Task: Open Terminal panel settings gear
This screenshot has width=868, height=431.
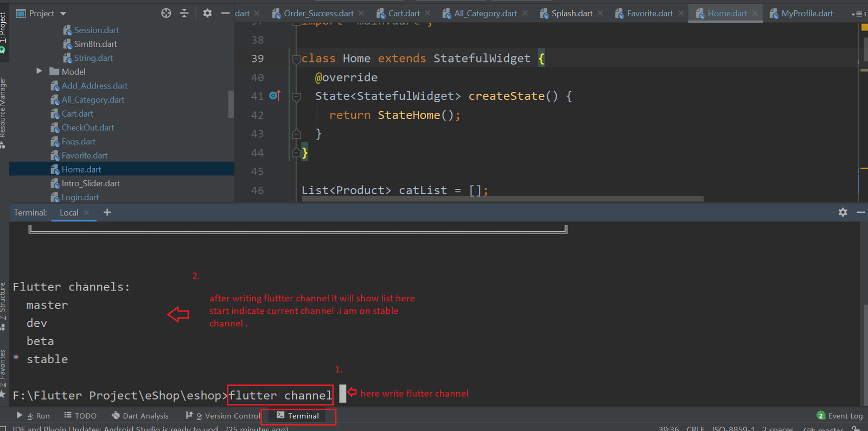Action: click(x=843, y=212)
